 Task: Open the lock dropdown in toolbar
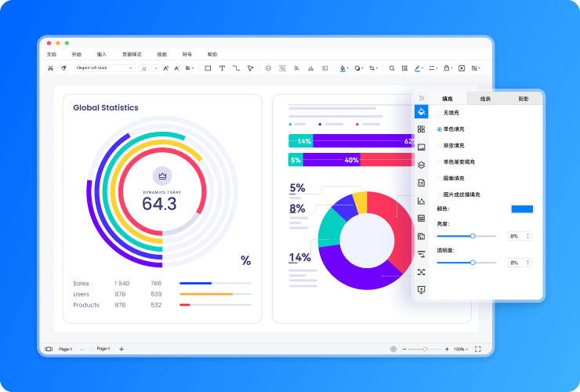pyautogui.click(x=448, y=68)
